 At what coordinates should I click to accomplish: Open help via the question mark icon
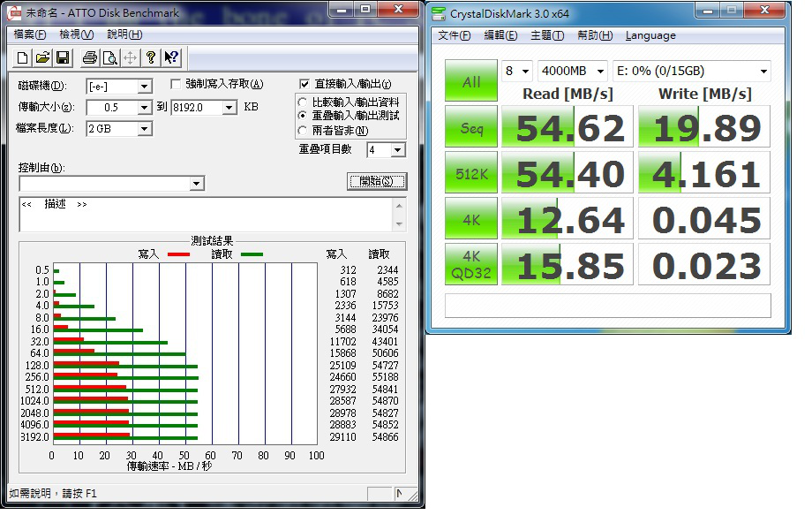[151, 57]
